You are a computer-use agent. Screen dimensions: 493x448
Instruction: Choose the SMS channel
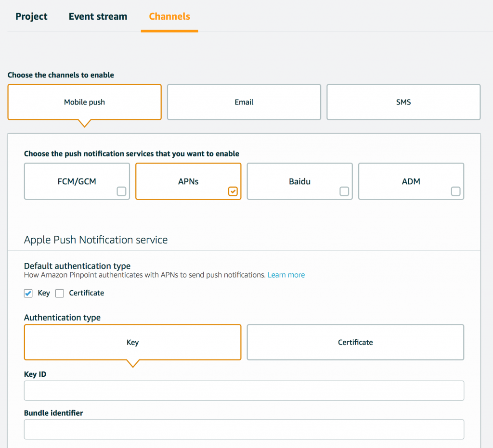(x=403, y=102)
